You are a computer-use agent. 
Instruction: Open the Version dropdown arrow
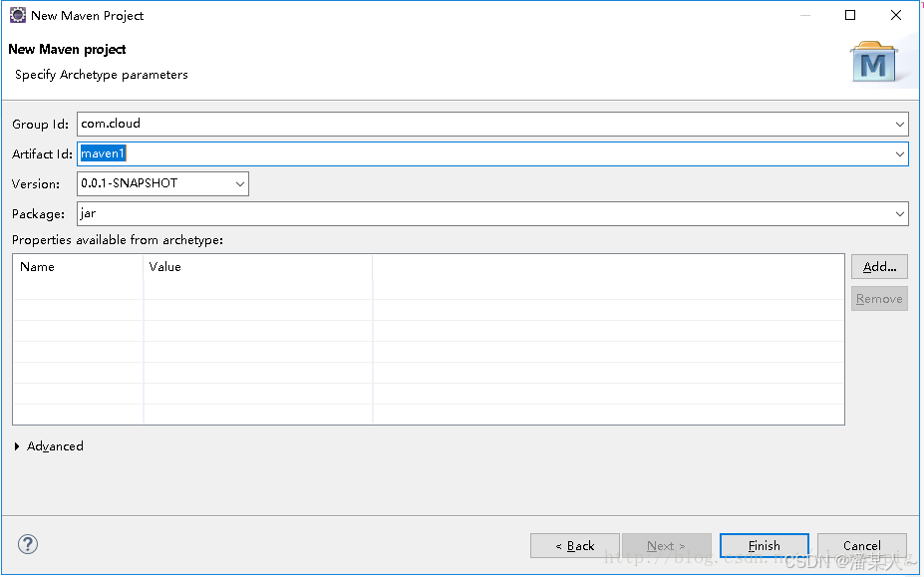240,184
